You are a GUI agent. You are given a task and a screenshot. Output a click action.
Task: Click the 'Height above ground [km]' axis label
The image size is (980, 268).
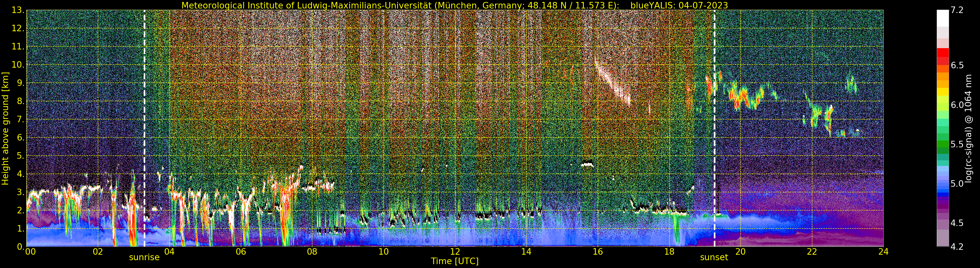pos(5,128)
